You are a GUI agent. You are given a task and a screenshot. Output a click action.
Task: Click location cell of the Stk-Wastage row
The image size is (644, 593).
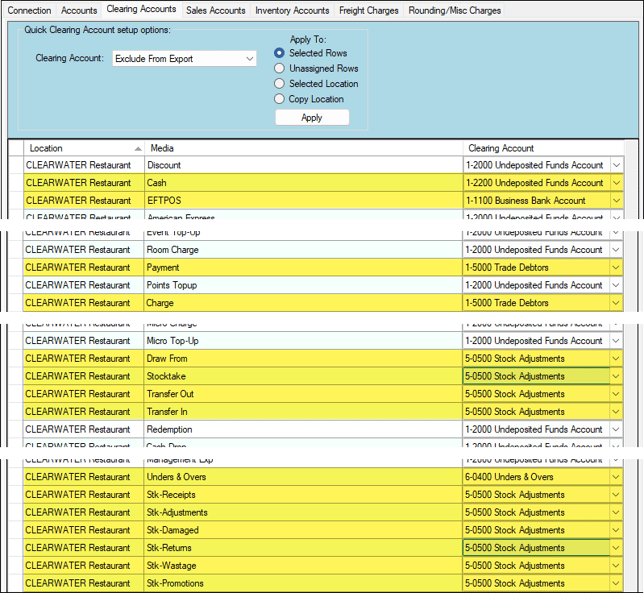point(83,565)
